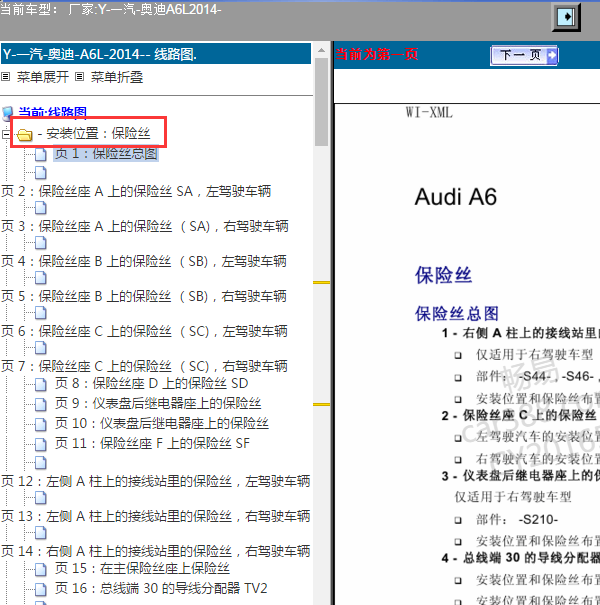This screenshot has width=600, height=605.
Task: Select the 安装位置:保险丝 folder label
Action: pos(94,134)
